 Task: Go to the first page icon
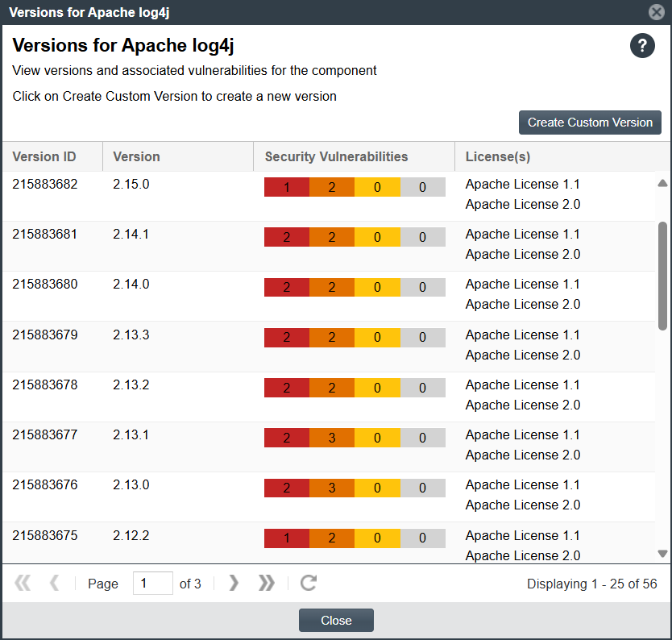pyautogui.click(x=23, y=583)
